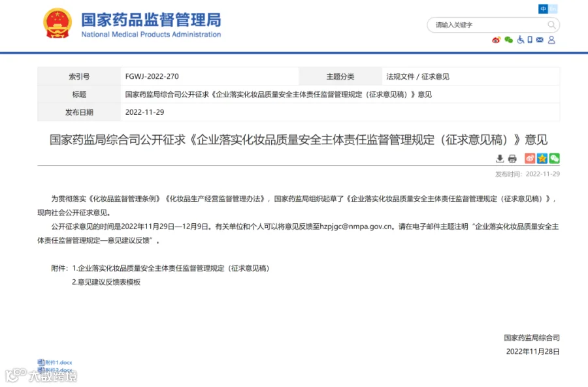
Task: Click the 标题 label cell
Action: [x=79, y=95]
